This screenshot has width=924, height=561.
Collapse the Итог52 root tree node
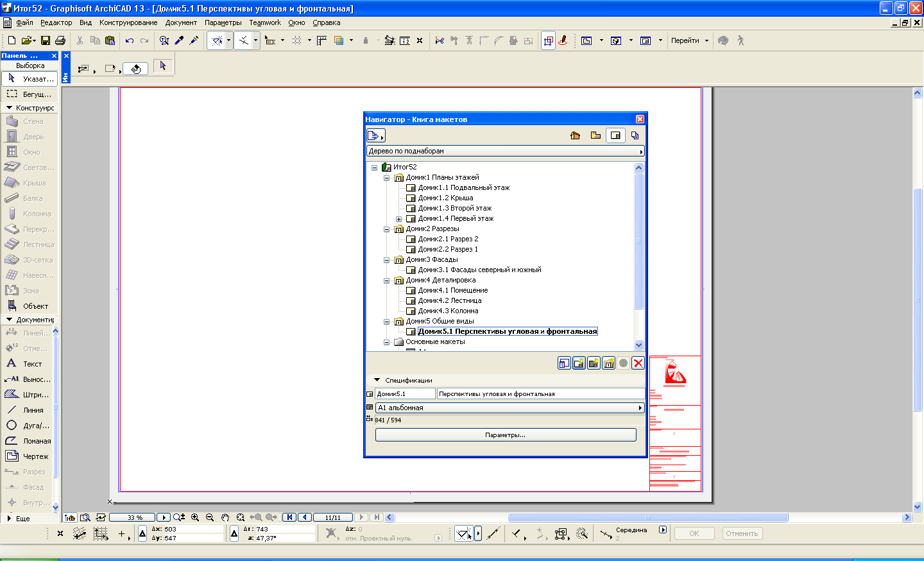(x=374, y=168)
